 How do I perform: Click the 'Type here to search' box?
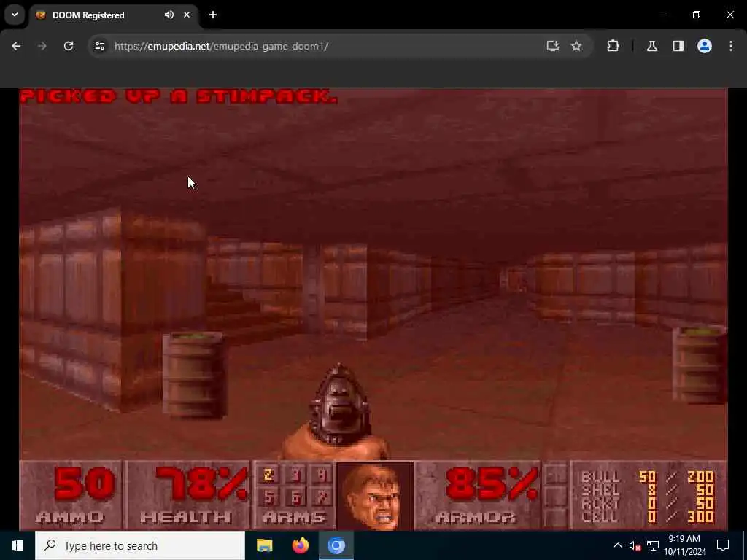pyautogui.click(x=140, y=545)
